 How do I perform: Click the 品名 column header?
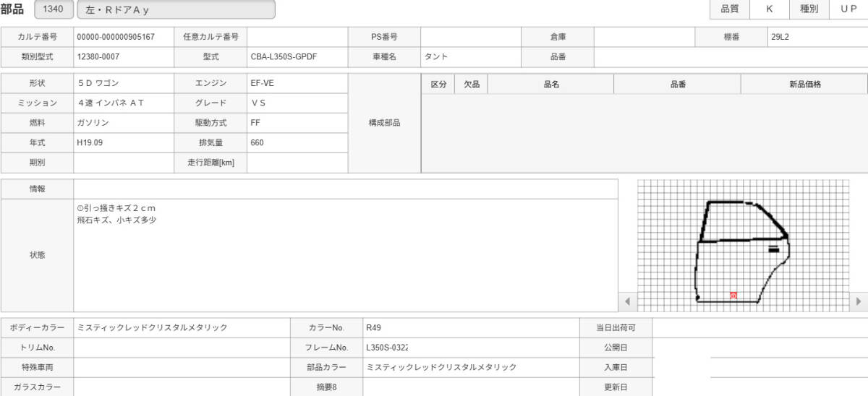(x=551, y=84)
